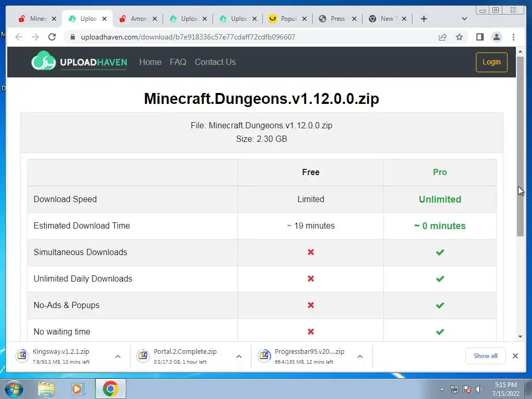Open the FAQ navigation link

point(178,62)
